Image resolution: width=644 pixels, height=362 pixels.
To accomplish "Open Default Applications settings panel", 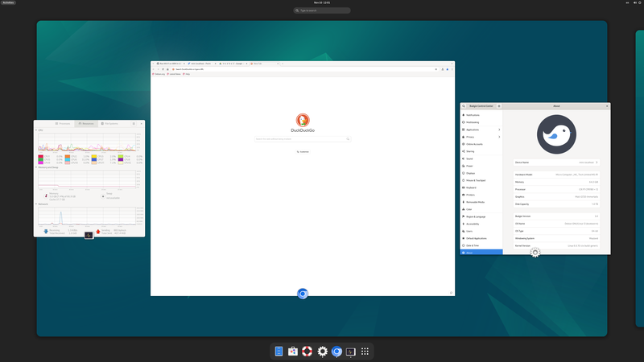I will pos(481,238).
